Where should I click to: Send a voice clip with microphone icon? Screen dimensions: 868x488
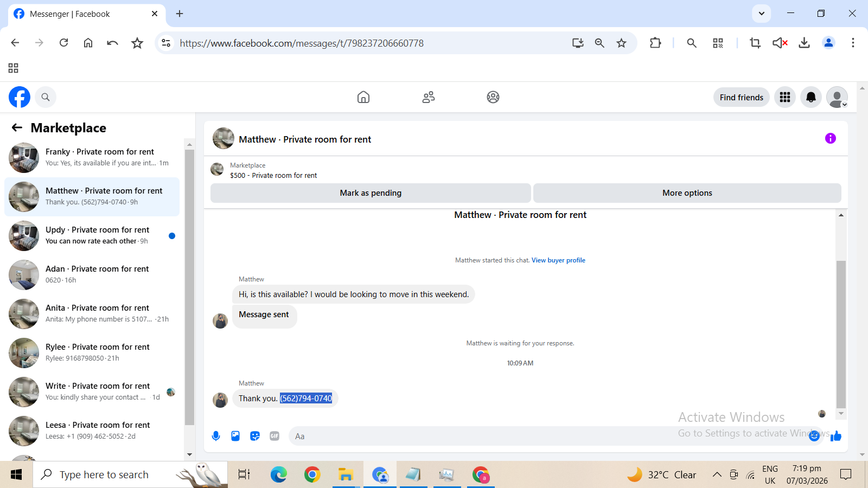pos(216,436)
